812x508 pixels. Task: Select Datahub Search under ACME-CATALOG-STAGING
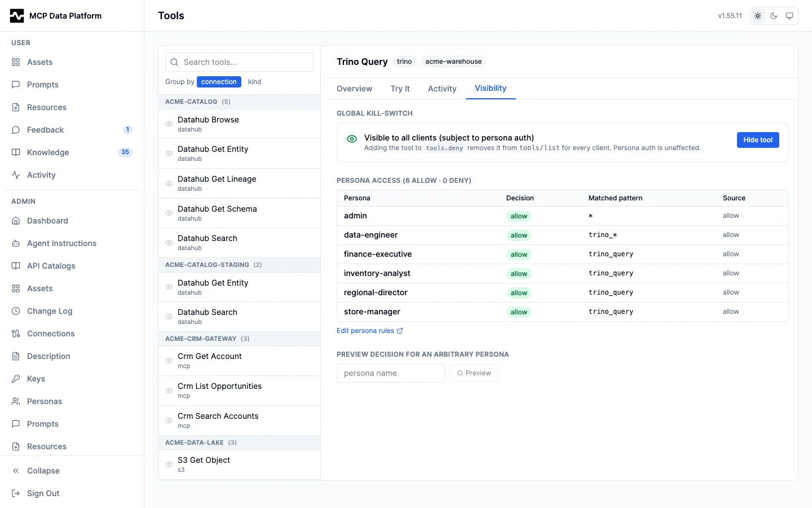[x=239, y=317]
